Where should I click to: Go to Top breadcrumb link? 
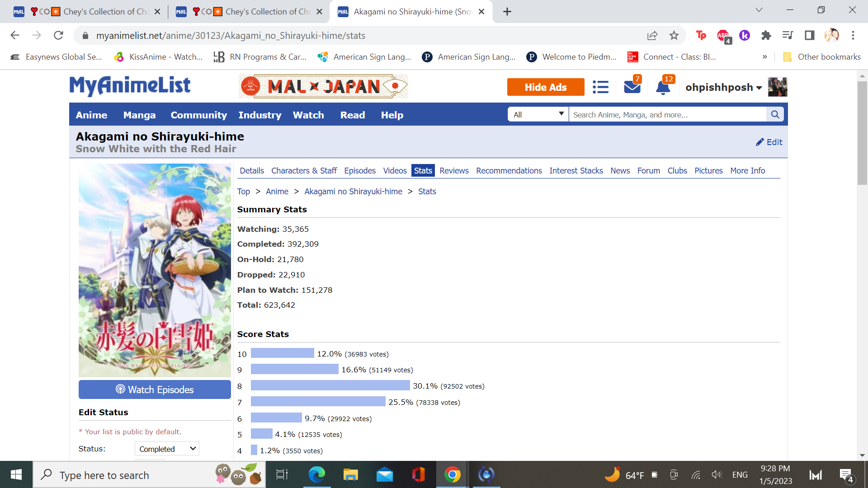(x=243, y=191)
